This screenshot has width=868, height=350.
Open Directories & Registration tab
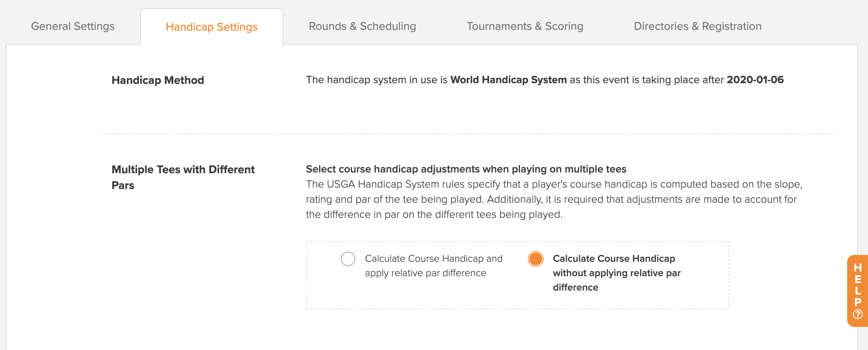click(698, 26)
